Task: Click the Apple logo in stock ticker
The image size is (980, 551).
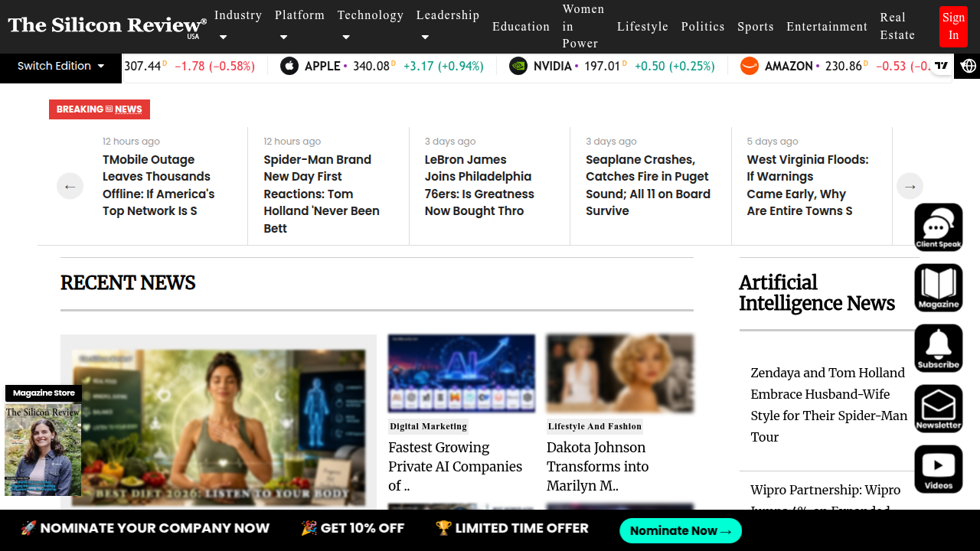Action: click(289, 66)
